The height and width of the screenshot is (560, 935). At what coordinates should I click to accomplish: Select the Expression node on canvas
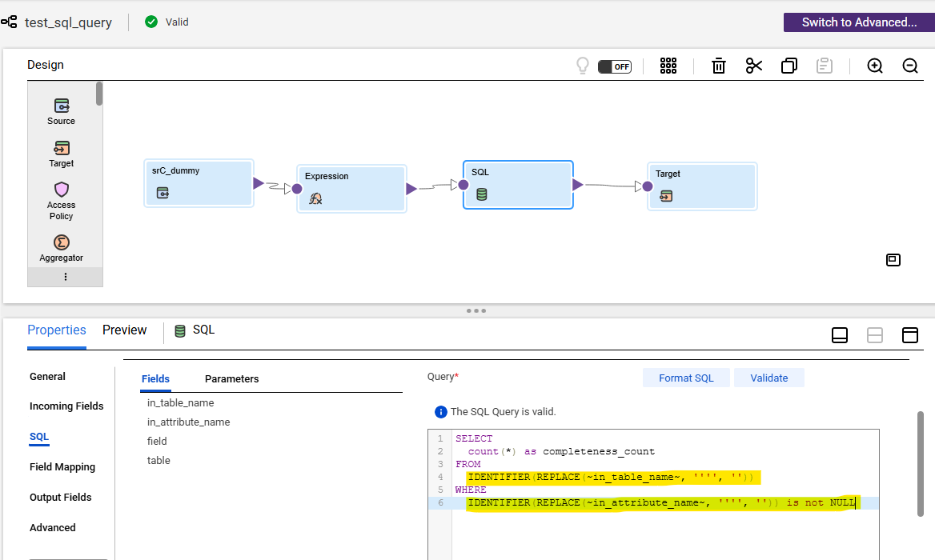(351, 189)
